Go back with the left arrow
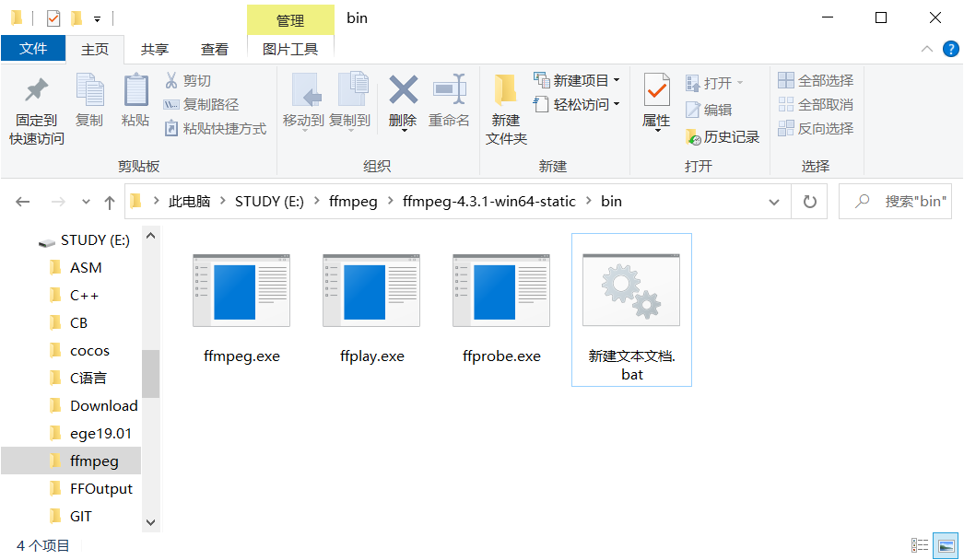 (23, 202)
